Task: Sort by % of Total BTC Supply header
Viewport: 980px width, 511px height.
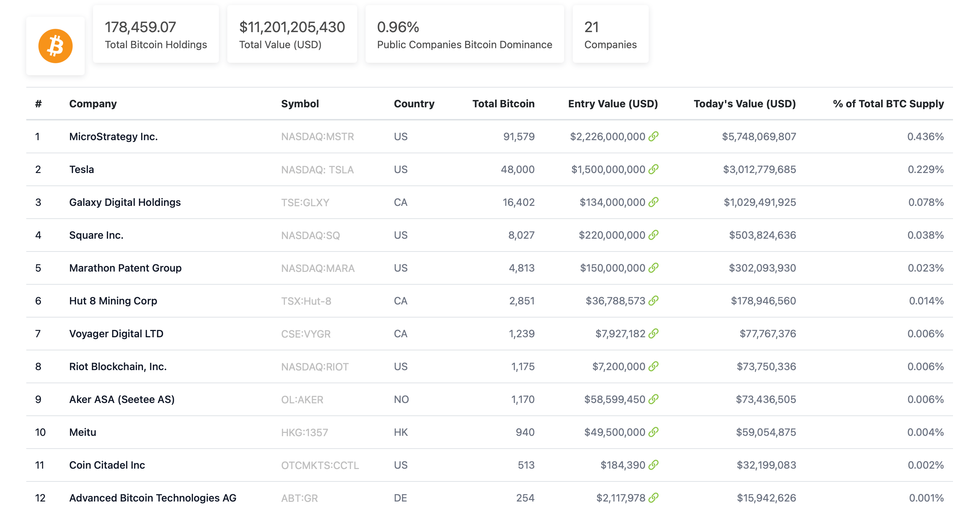Action: pos(888,104)
